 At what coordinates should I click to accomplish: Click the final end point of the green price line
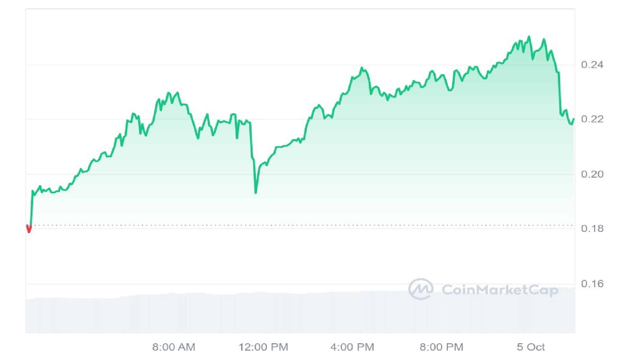[x=574, y=119]
